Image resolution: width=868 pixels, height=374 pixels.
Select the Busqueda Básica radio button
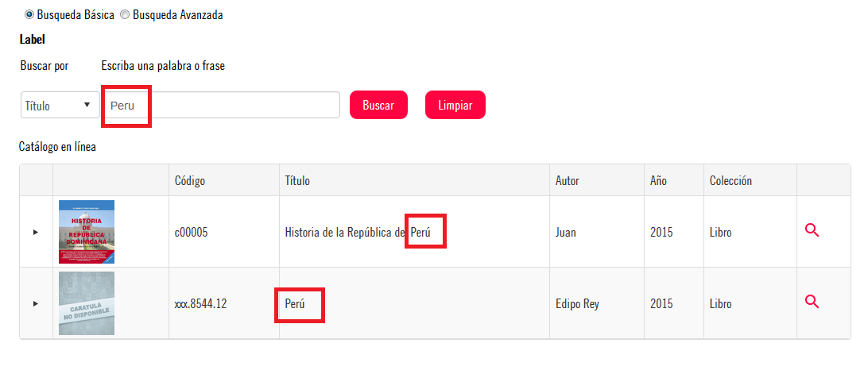click(29, 14)
